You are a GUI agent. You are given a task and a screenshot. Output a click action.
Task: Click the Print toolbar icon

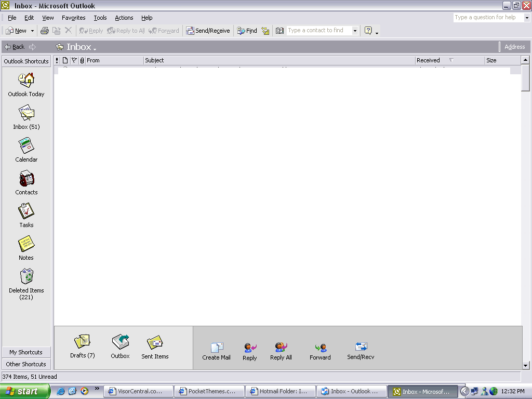pyautogui.click(x=45, y=31)
